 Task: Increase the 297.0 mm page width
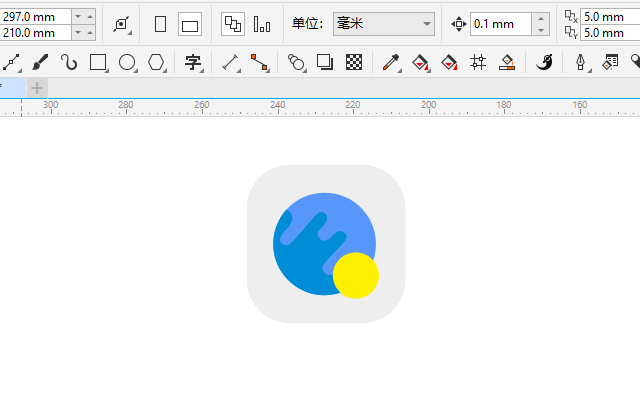pyautogui.click(x=90, y=16)
